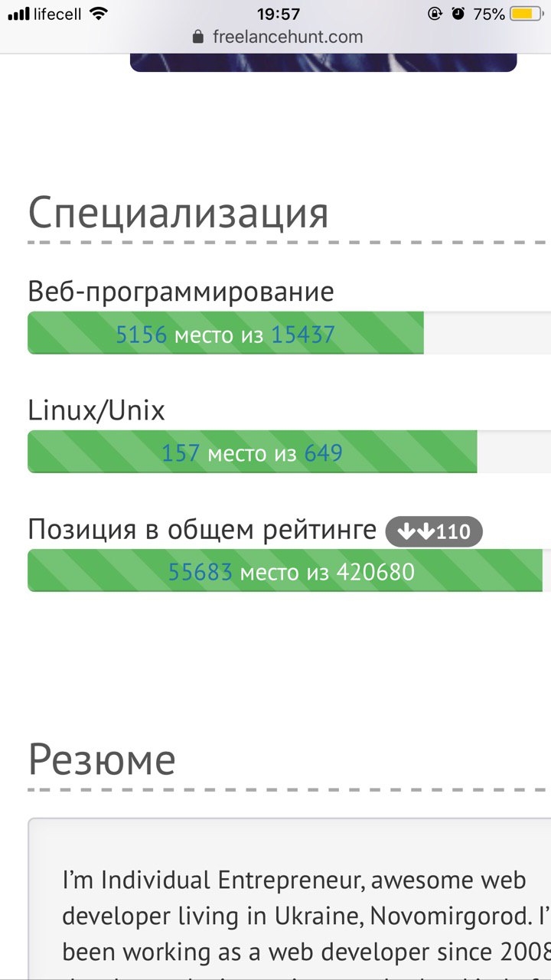Tap the freelancehunt.com address bar
The width and height of the screenshot is (551, 980).
[287, 37]
